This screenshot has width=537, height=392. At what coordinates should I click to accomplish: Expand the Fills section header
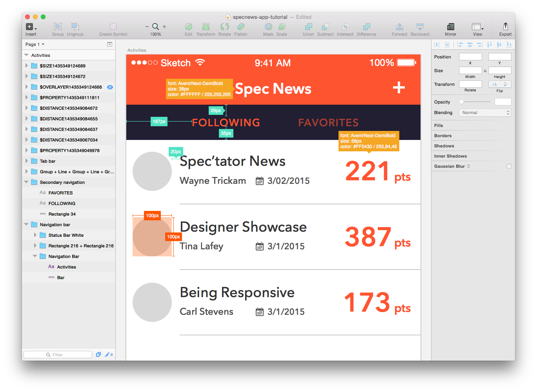tap(439, 125)
